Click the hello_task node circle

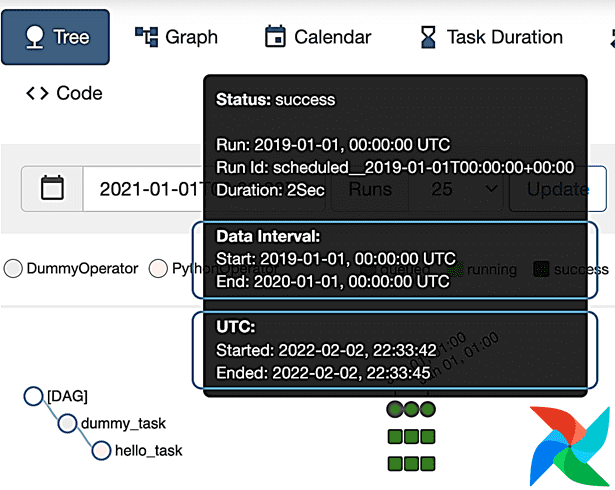click(x=100, y=450)
